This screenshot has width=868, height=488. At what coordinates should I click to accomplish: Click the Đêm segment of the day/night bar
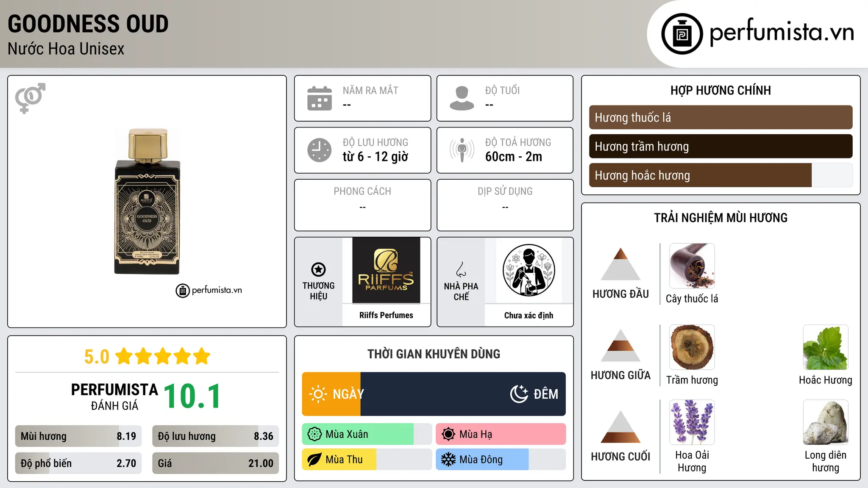pos(463,394)
